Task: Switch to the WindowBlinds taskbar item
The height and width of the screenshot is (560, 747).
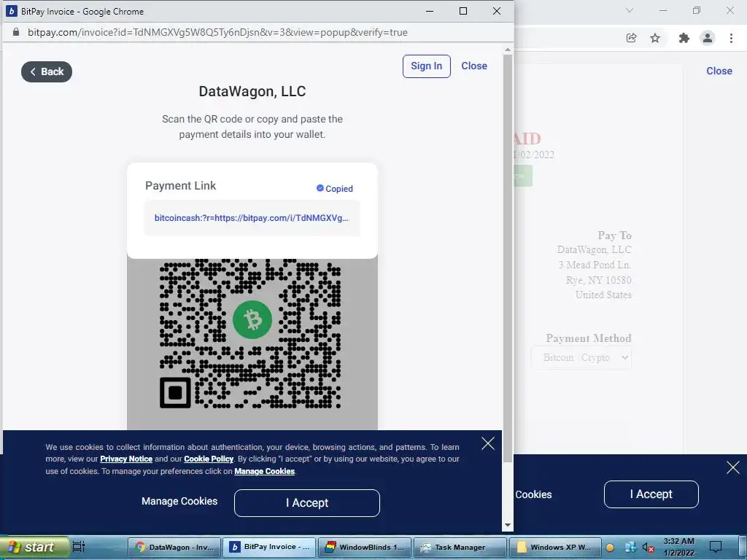Action: point(365,547)
